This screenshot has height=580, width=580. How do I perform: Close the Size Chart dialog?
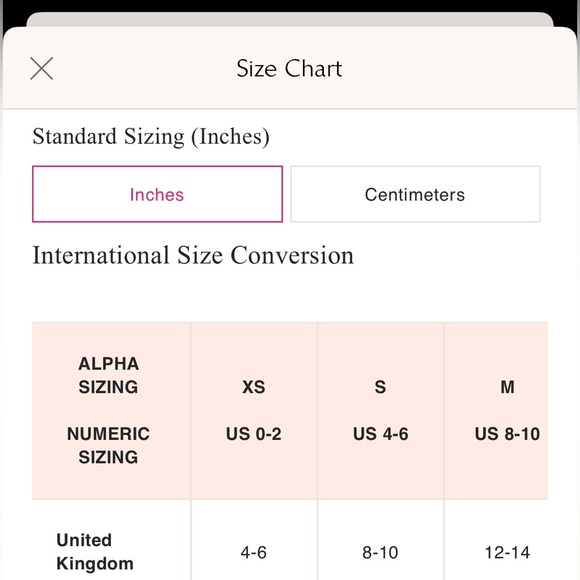coord(41,68)
